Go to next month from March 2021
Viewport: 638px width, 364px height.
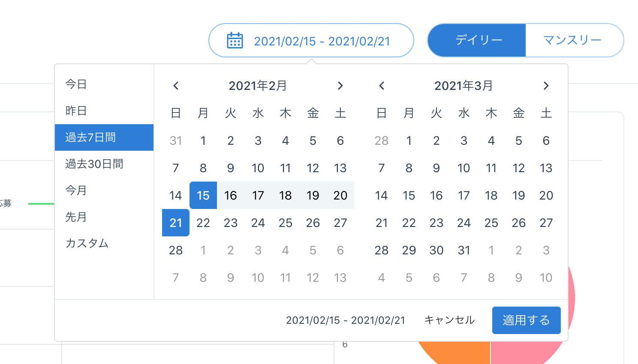[x=546, y=86]
